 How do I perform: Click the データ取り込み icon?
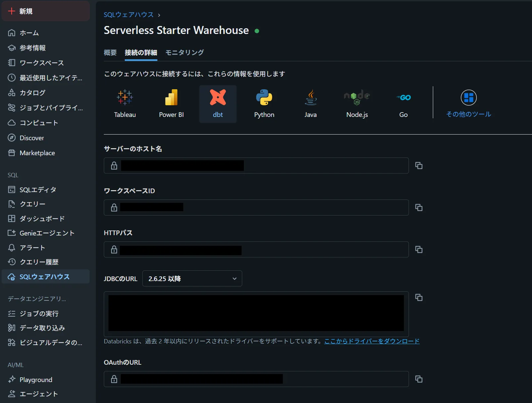pyautogui.click(x=12, y=328)
